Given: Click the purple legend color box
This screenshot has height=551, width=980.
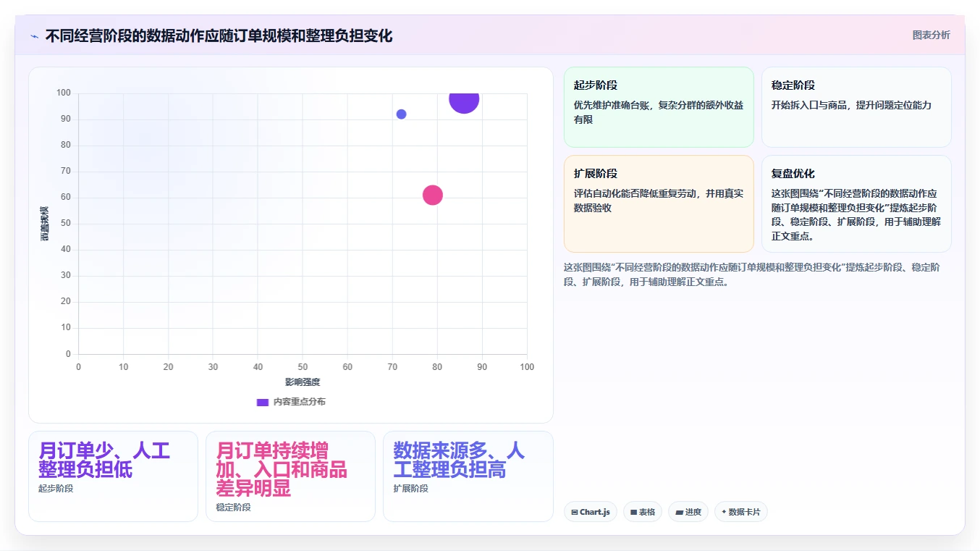Looking at the screenshot, I should (x=263, y=402).
